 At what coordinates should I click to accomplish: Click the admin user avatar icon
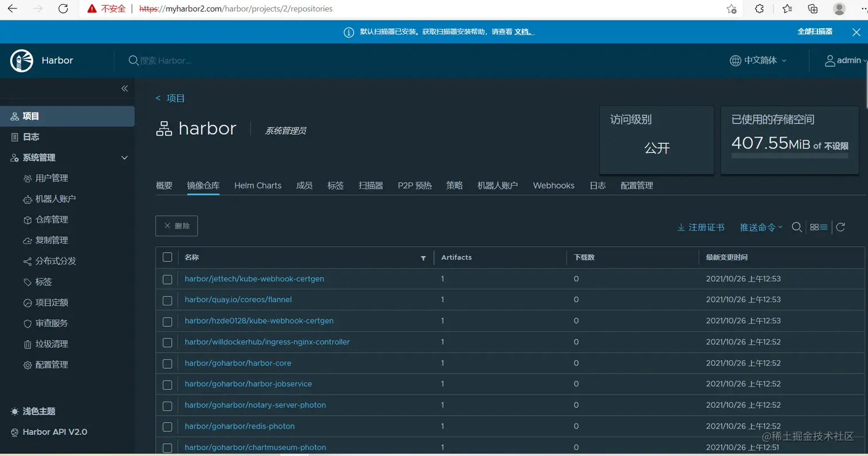(830, 60)
